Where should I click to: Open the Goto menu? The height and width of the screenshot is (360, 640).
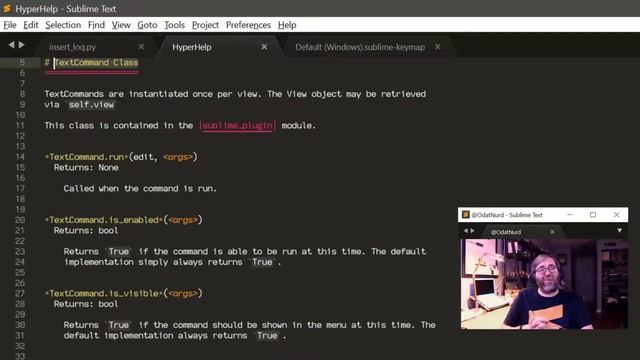pos(147,25)
